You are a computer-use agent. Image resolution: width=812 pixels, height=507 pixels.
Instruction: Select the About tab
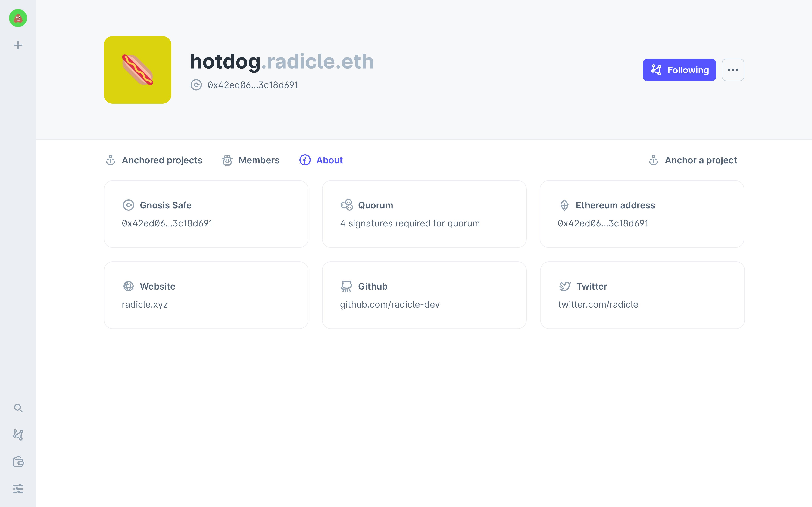tap(329, 160)
